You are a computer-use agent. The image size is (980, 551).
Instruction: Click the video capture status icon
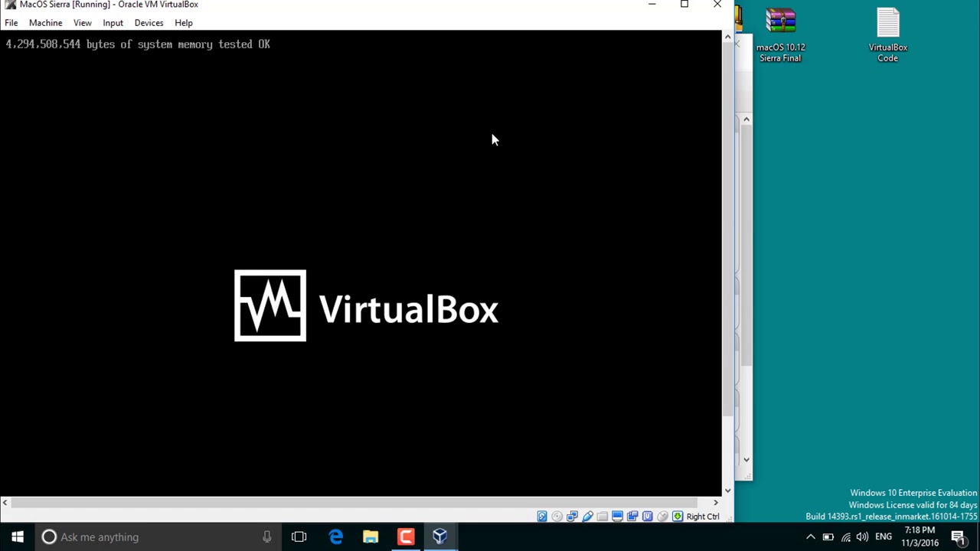(632, 517)
